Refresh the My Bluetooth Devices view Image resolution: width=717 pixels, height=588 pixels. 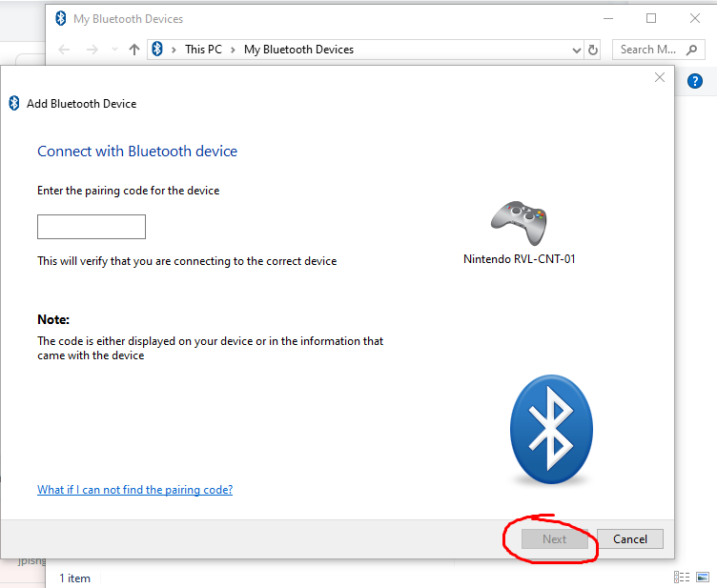[x=593, y=50]
